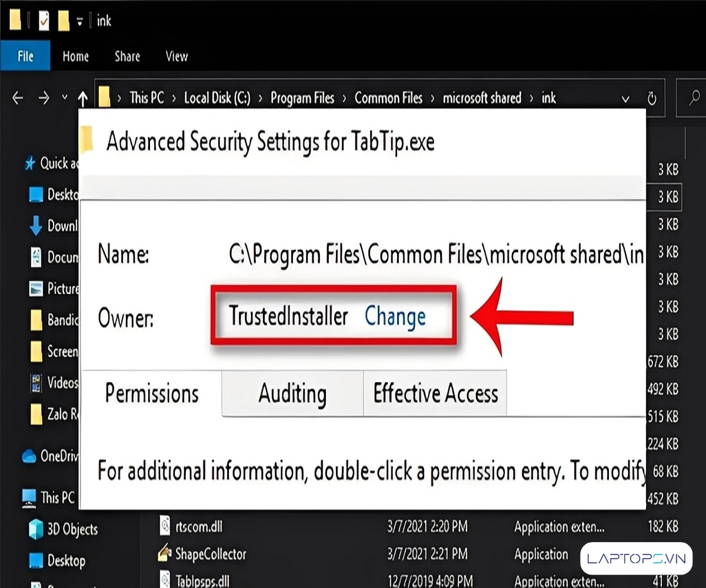The width and height of the screenshot is (706, 588).
Task: Click the Back navigation arrow
Action: 18,98
